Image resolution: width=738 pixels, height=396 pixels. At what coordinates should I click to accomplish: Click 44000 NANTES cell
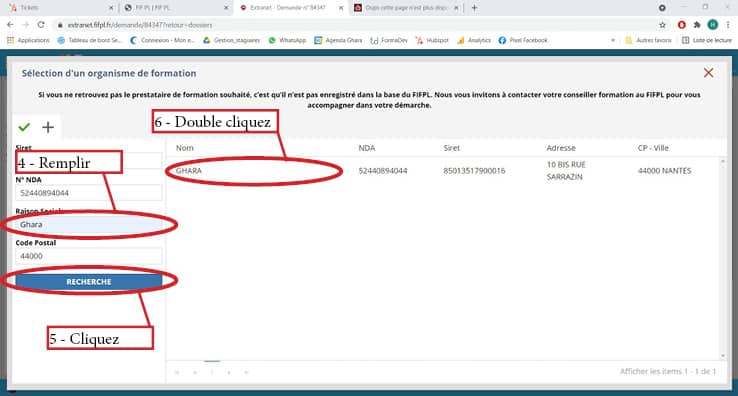pyautogui.click(x=664, y=170)
